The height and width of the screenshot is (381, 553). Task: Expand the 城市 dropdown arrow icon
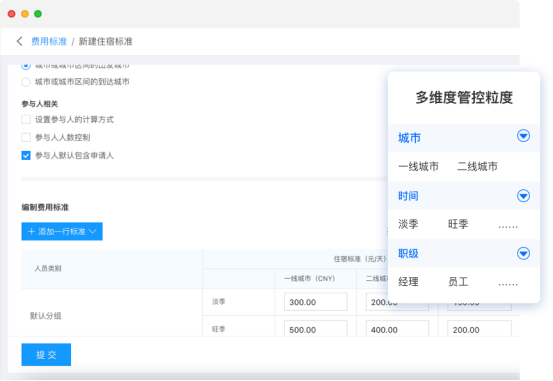523,135
